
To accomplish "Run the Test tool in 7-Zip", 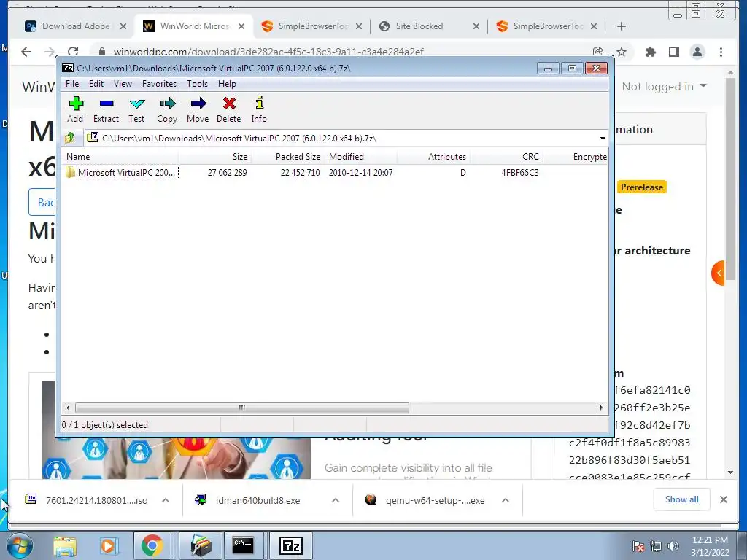I will [136, 109].
